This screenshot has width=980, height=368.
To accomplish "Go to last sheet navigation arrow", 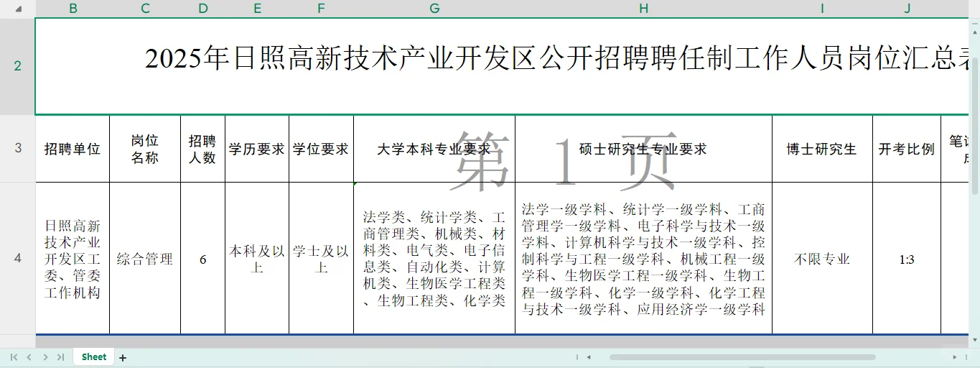I will 60,357.
